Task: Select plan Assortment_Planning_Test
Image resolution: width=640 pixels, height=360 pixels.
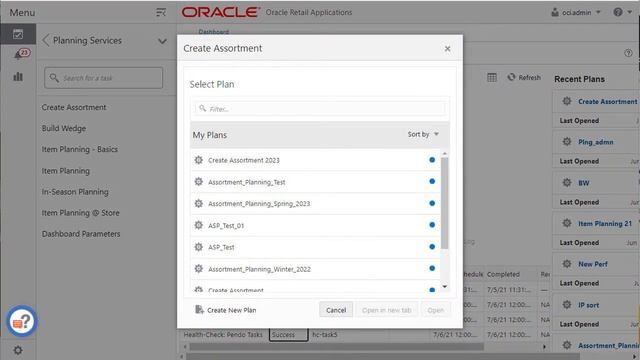Action: point(315,182)
